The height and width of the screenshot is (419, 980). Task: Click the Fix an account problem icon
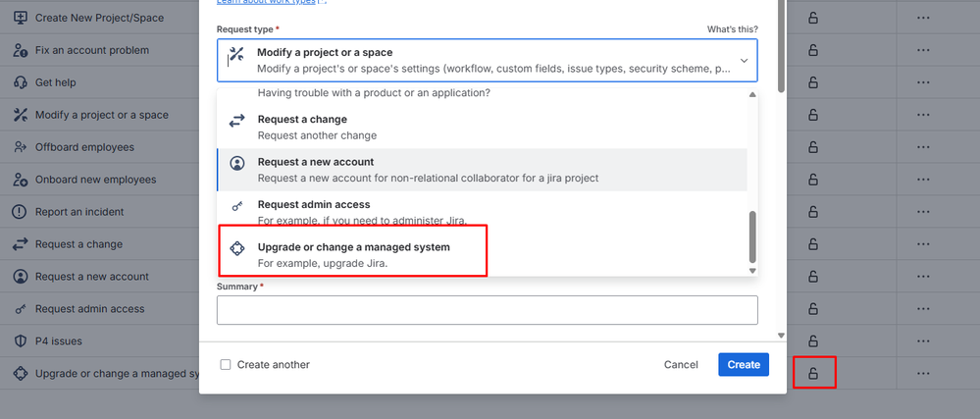20,50
